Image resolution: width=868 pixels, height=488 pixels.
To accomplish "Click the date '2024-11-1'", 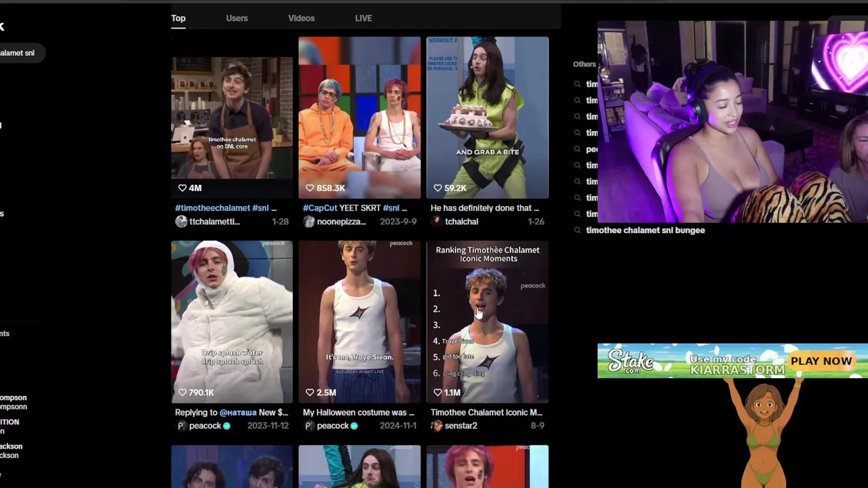I will (398, 426).
